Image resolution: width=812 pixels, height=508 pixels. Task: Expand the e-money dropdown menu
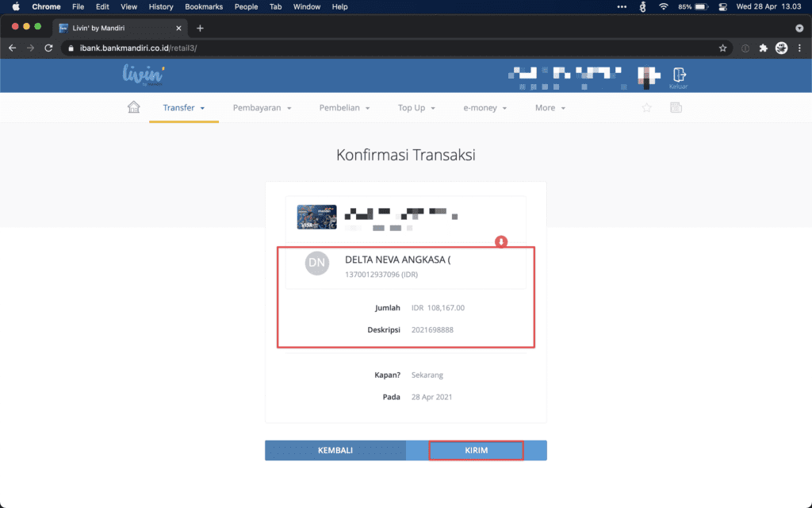[x=485, y=108]
